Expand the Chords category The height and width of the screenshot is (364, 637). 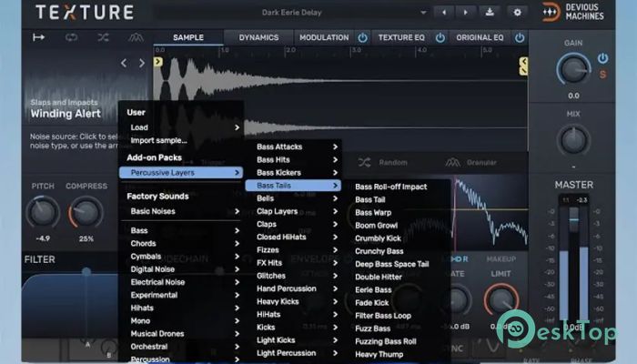pyautogui.click(x=181, y=243)
